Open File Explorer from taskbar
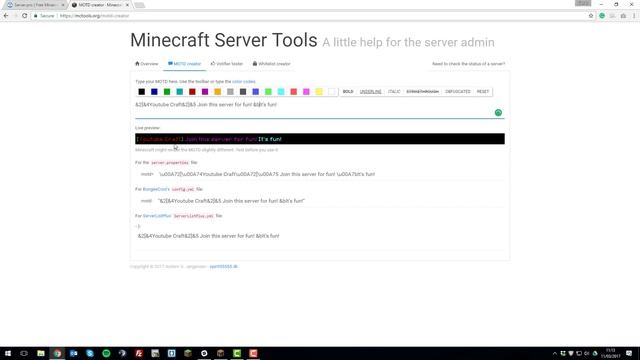 click(41, 353)
